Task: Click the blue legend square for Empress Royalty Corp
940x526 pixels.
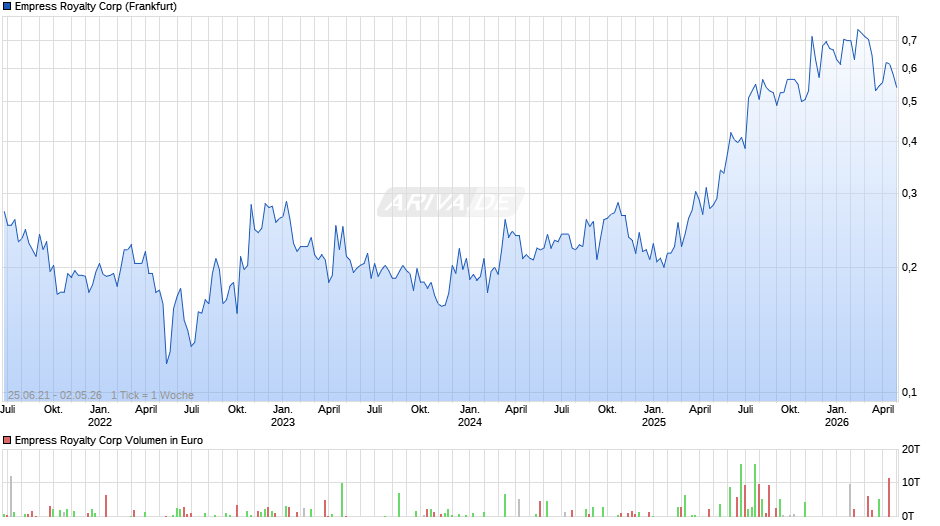Action: coord(7,7)
